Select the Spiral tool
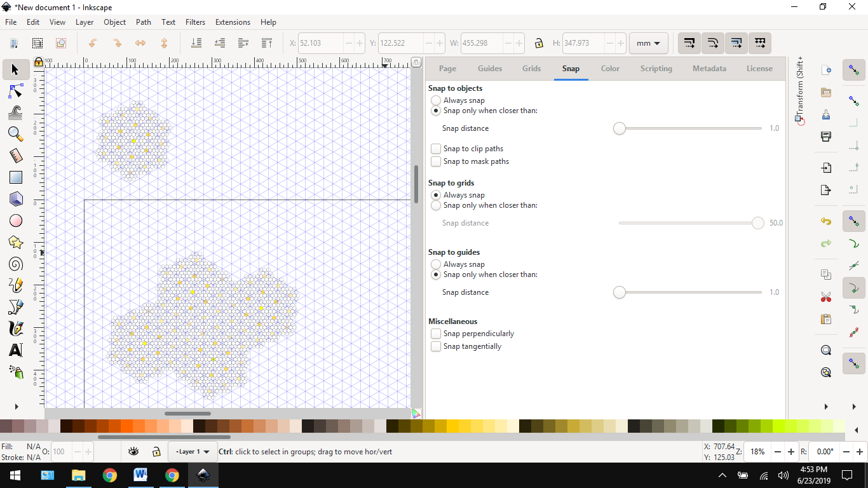 click(16, 264)
